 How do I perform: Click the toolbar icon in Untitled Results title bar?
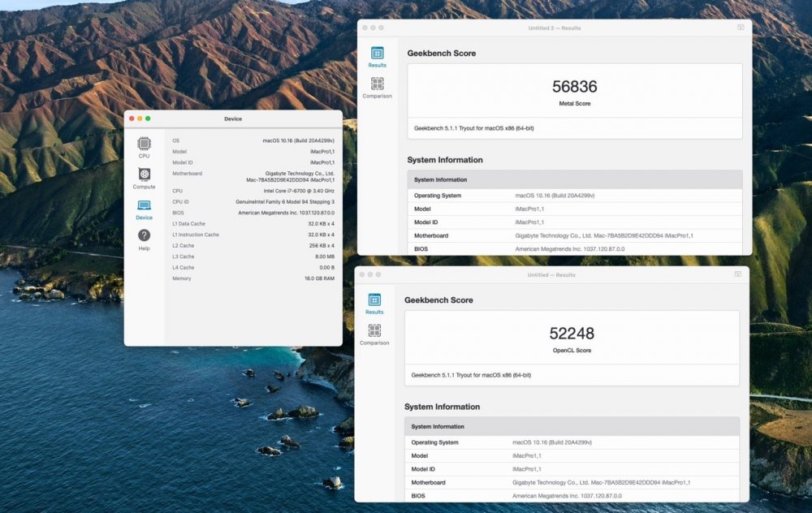click(738, 274)
